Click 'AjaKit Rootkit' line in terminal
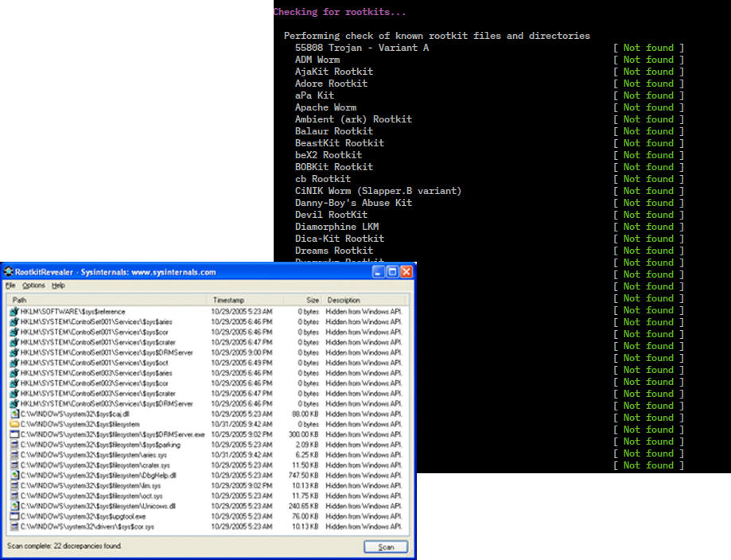Viewport: 731px width, 560px height. tap(334, 72)
